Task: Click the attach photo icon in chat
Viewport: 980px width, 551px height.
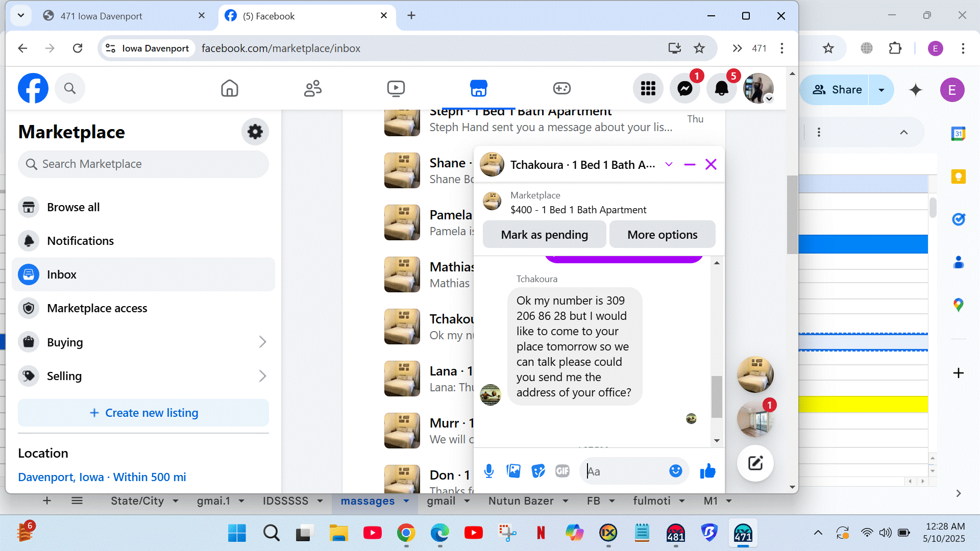Action: click(513, 471)
